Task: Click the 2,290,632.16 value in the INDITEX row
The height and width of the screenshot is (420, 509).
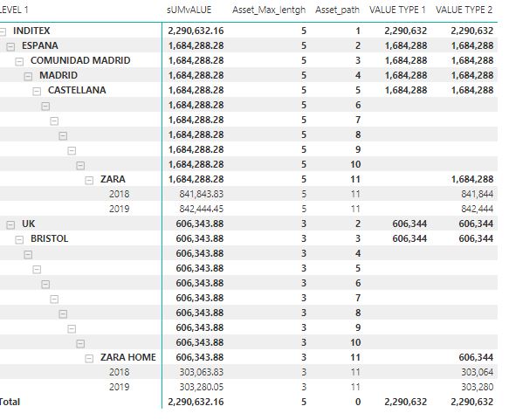Action: point(196,31)
